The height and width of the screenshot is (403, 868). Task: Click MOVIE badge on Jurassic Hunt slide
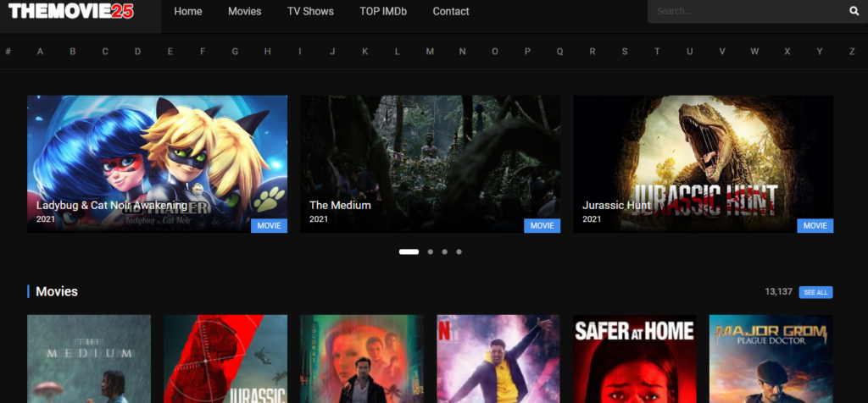(815, 225)
